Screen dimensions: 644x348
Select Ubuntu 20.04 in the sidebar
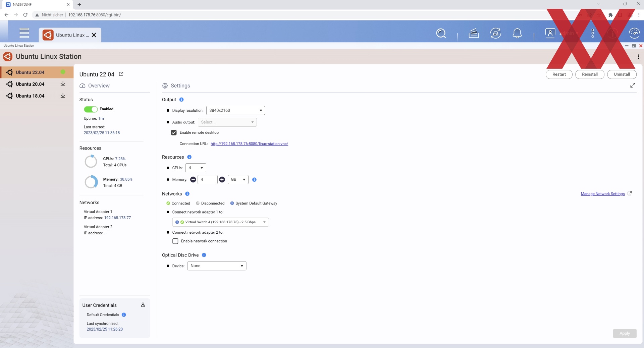pyautogui.click(x=37, y=84)
